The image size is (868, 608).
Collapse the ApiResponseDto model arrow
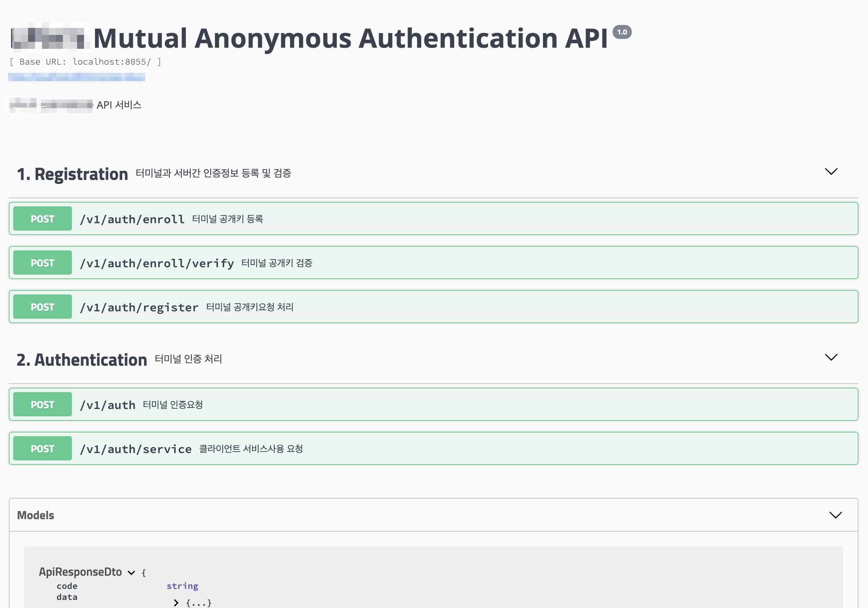131,573
